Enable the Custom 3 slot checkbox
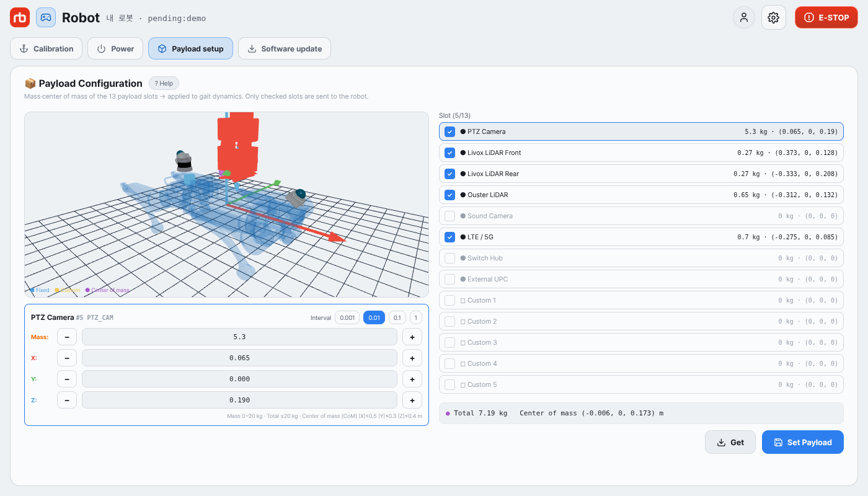Screen dimensions: 868x496 tap(450, 342)
